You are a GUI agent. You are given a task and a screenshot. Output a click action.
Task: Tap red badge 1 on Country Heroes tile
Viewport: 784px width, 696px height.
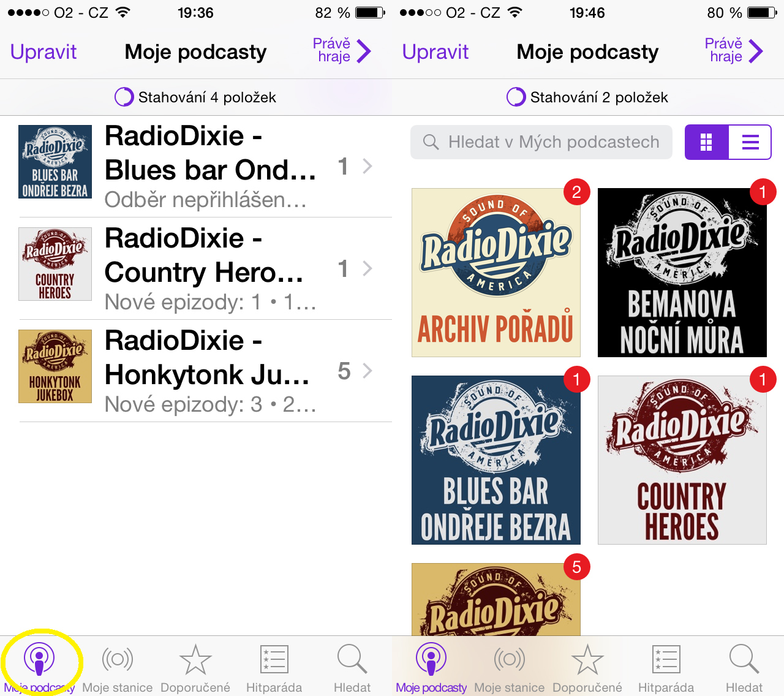point(763,380)
